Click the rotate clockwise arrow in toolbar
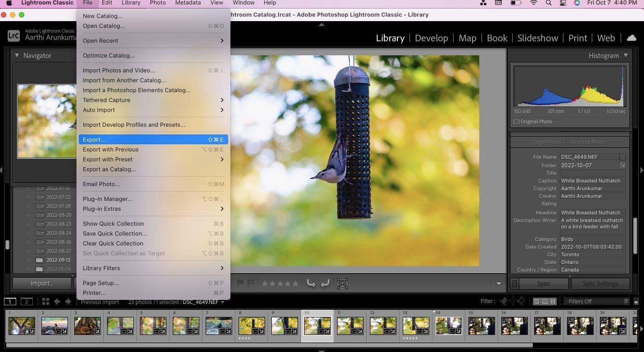The width and height of the screenshot is (644, 352). pyautogui.click(x=325, y=283)
